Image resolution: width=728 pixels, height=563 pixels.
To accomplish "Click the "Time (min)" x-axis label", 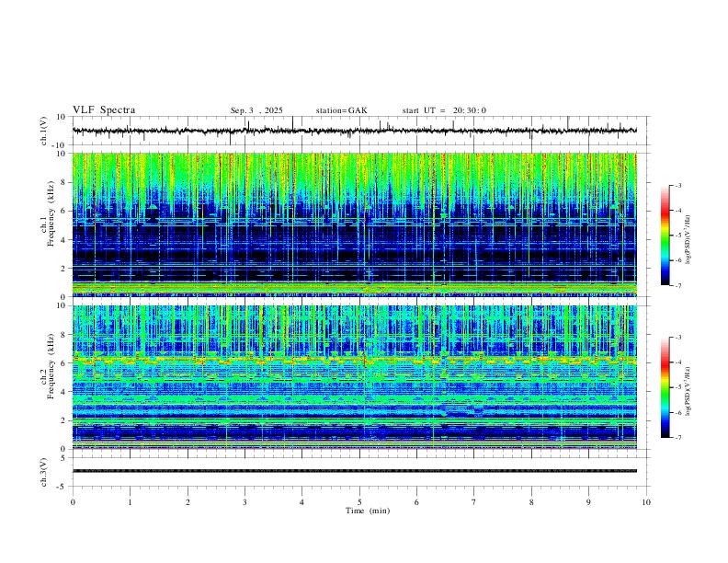I will point(368,511).
